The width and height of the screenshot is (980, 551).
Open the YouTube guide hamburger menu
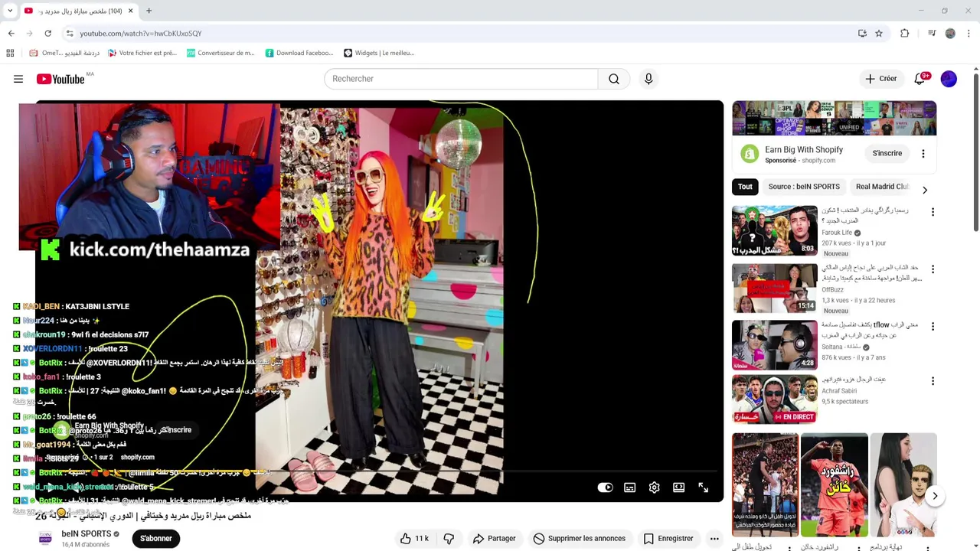click(x=18, y=79)
